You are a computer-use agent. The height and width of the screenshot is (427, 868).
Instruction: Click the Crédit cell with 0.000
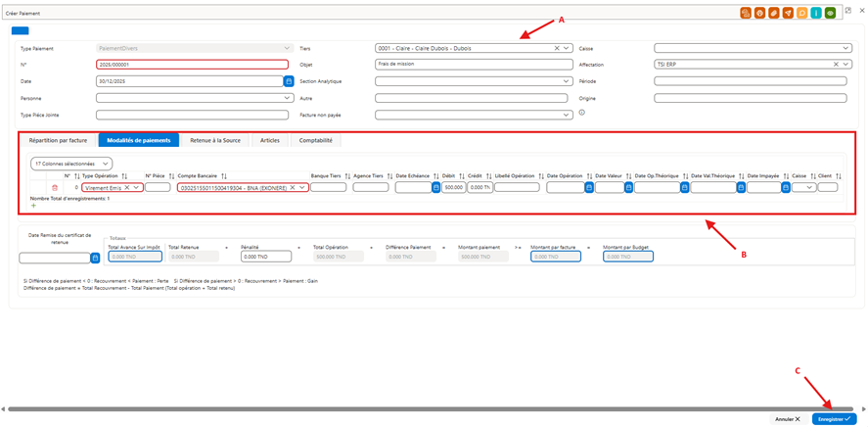pos(480,188)
